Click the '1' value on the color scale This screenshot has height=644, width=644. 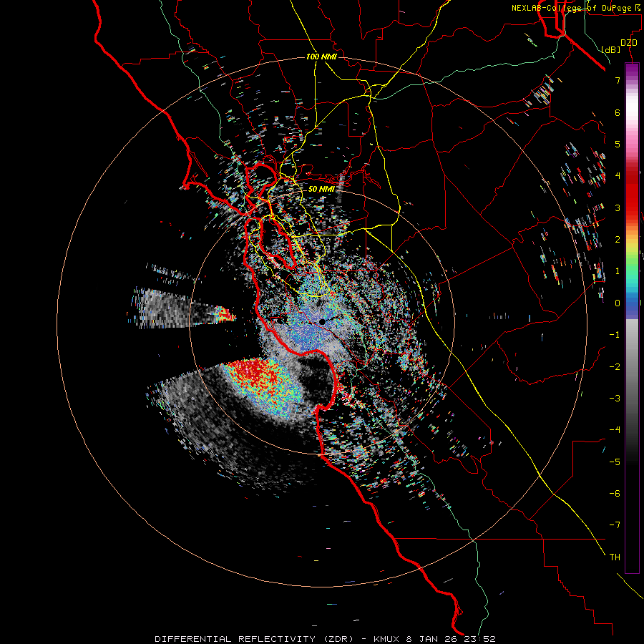click(618, 271)
